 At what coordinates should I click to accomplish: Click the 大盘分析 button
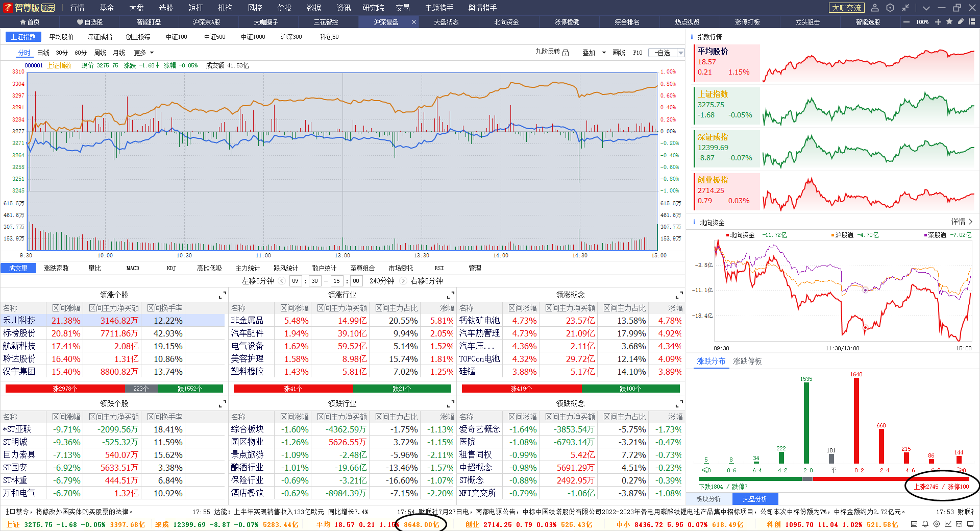[x=755, y=499]
